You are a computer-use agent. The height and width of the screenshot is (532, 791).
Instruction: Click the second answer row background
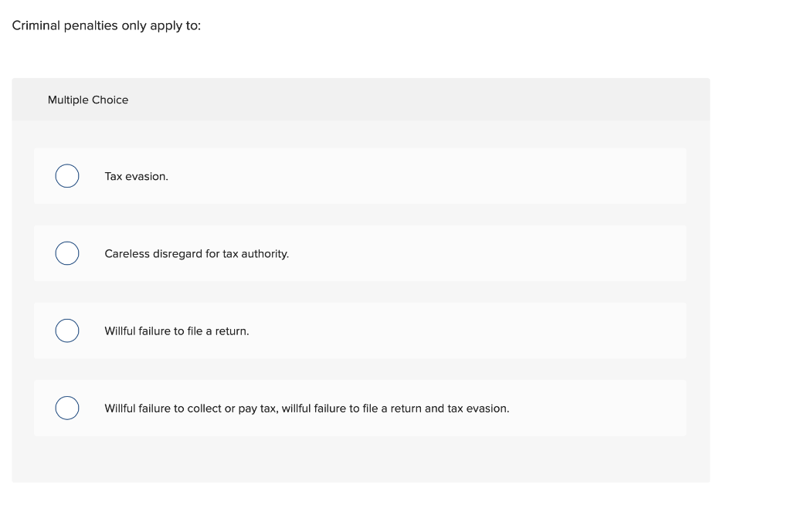click(463, 253)
